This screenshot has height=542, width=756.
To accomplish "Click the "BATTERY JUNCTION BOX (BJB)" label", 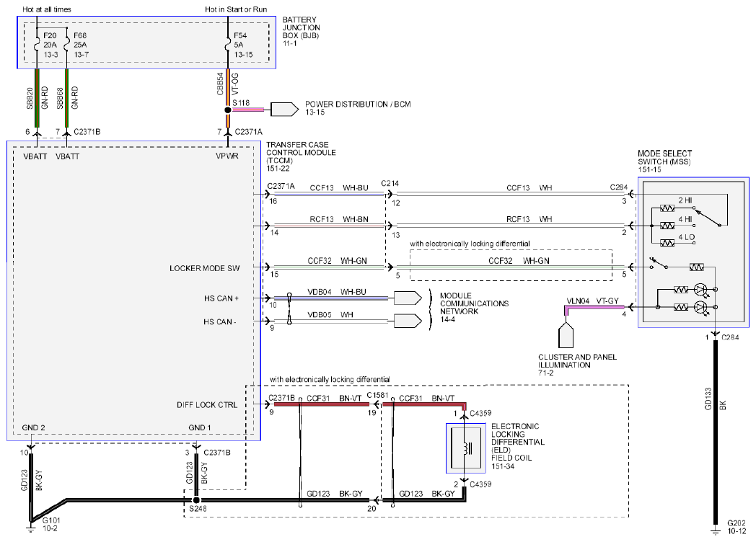I will (x=301, y=27).
